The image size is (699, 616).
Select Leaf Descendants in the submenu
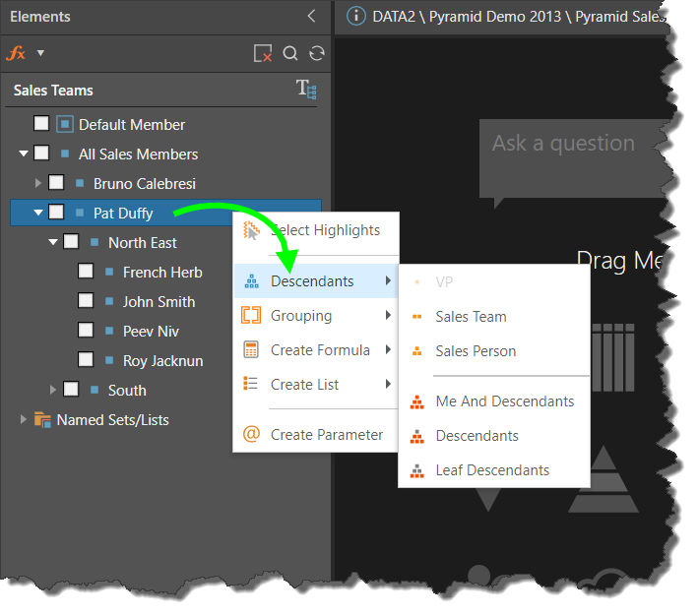(x=492, y=470)
